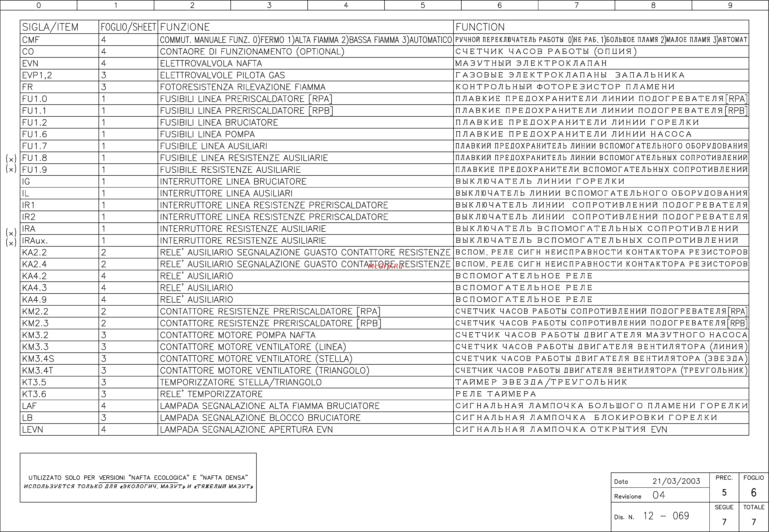This screenshot has width=769, height=532.
Task: Select the LEVN item cell
Action: [59, 430]
